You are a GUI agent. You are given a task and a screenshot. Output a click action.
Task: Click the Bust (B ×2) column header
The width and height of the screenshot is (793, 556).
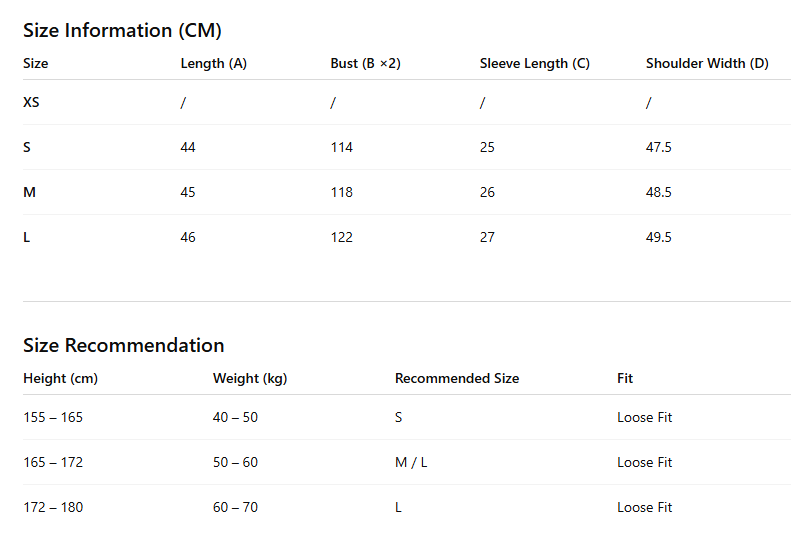point(365,64)
